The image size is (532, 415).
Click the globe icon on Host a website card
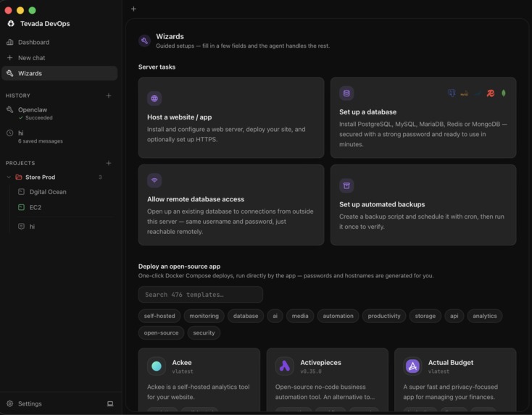tap(154, 98)
